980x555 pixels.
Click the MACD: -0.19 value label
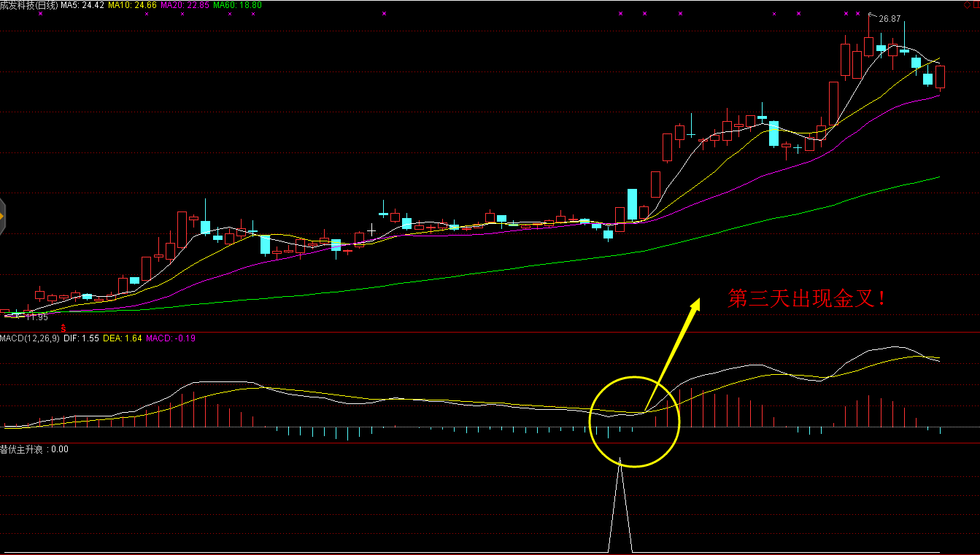coord(171,338)
